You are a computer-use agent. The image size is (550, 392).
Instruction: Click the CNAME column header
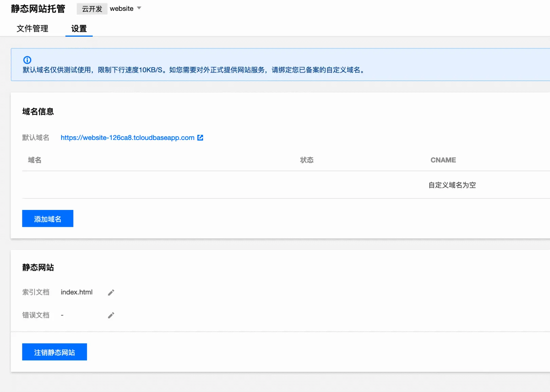(x=443, y=160)
